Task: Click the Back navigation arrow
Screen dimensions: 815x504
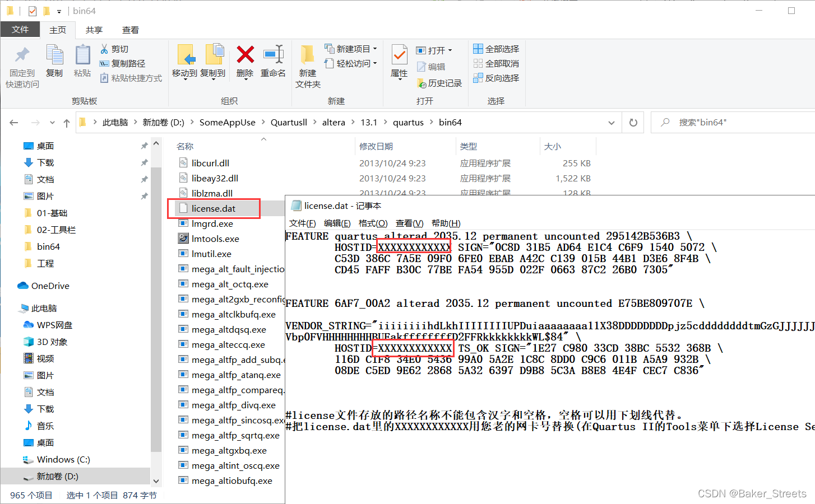Action: 14,123
